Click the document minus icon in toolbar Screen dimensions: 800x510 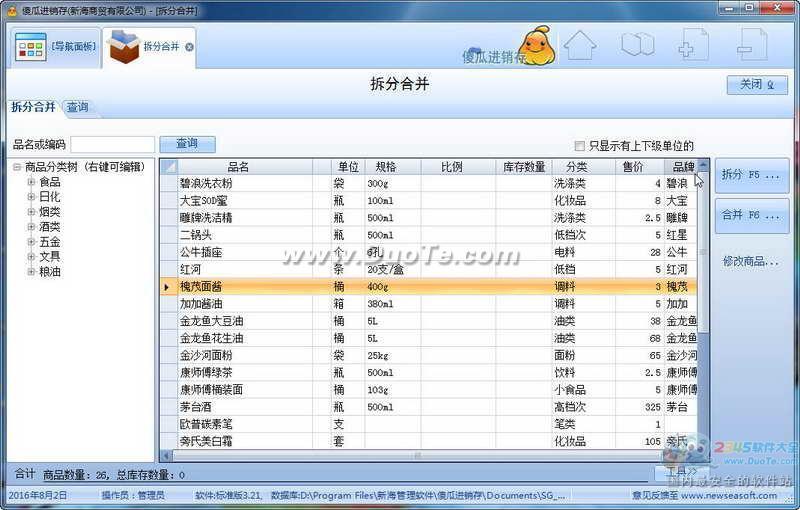click(x=751, y=45)
